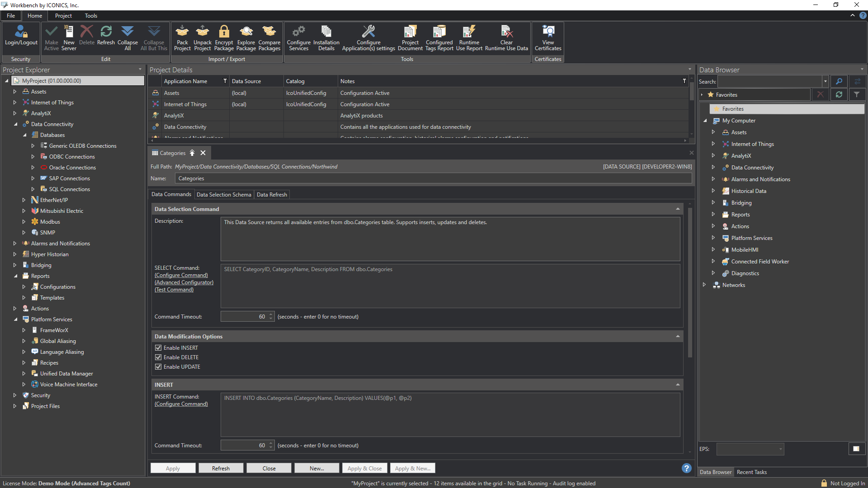
Task: Uncheck Enable DELETE
Action: [158, 357]
